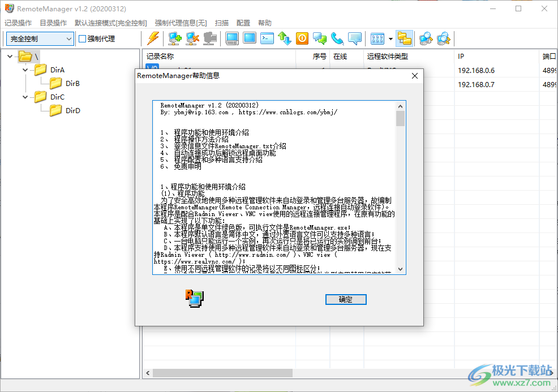Click the help text scrollbar down arrow
The width and height of the screenshot is (558, 392).
coord(400,269)
